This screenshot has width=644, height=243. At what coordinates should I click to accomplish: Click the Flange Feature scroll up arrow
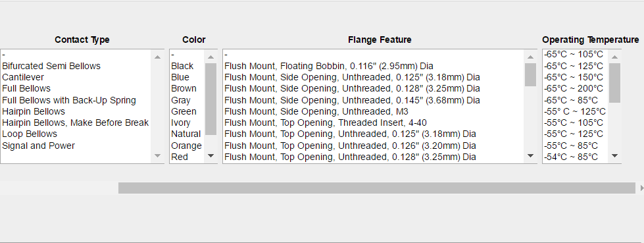point(530,57)
